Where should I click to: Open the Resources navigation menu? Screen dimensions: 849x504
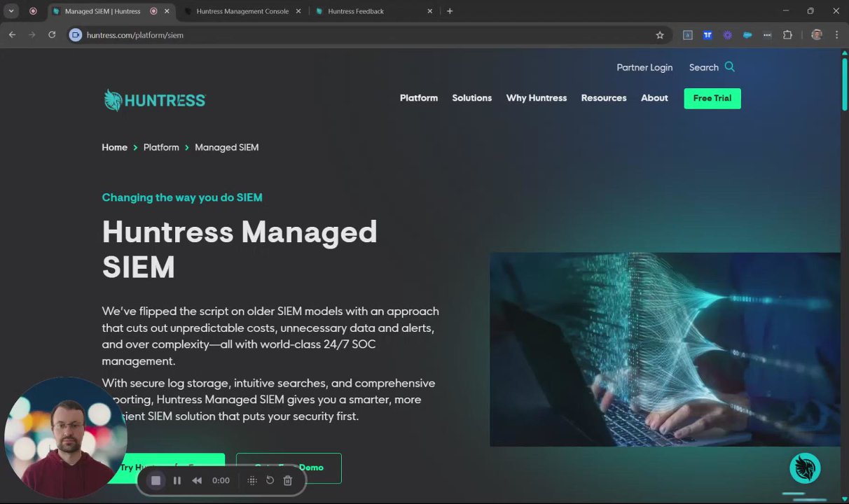coord(604,98)
